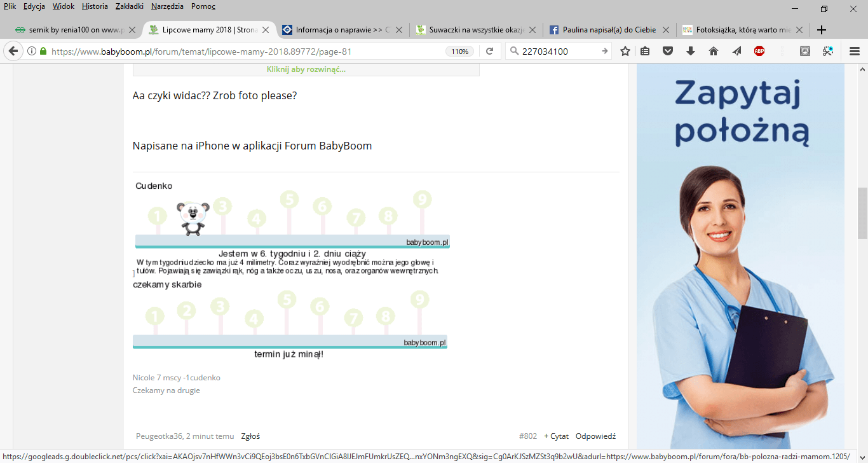Open the Narzędzia menu
The width and height of the screenshot is (868, 463).
(167, 6)
